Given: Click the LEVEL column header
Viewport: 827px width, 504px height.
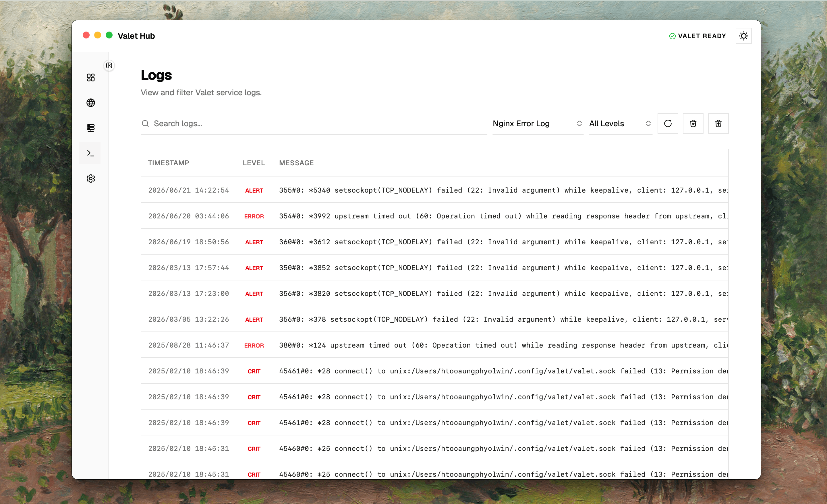Looking at the screenshot, I should [x=254, y=163].
